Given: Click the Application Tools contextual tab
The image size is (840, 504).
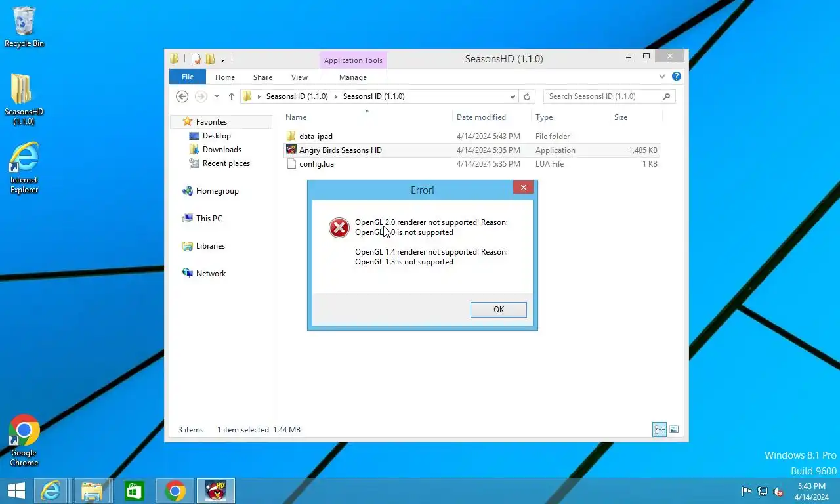Looking at the screenshot, I should point(353,60).
